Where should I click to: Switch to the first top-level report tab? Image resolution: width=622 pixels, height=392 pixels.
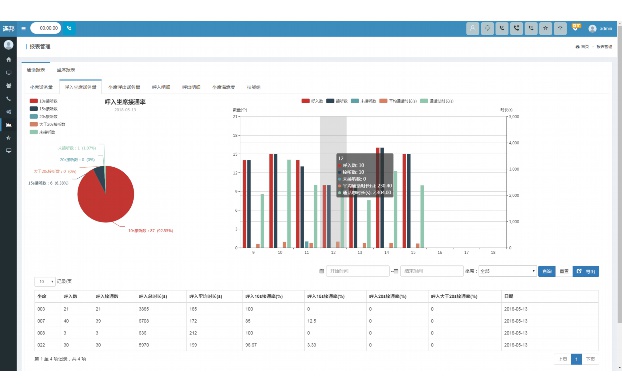click(x=36, y=70)
